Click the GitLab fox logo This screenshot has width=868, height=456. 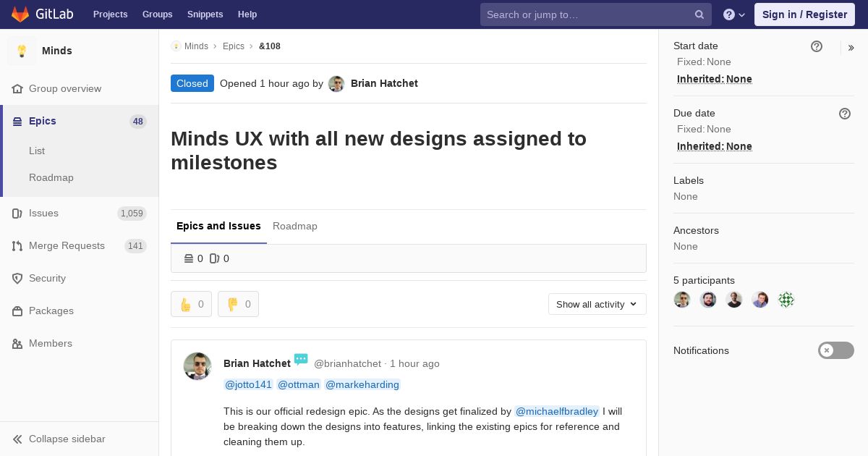tap(20, 14)
